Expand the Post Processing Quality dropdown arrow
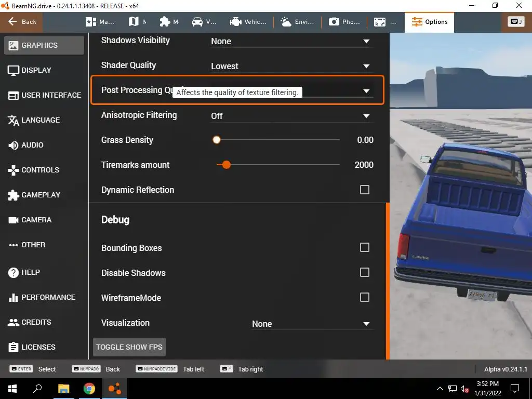 click(x=366, y=91)
